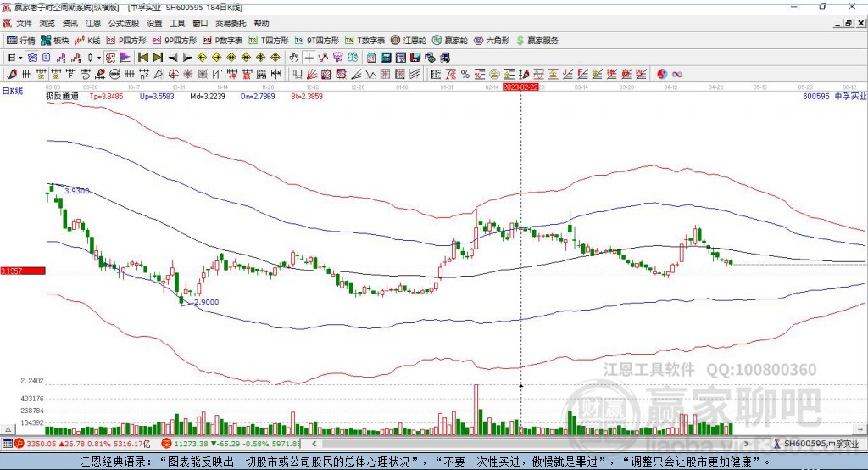The height and width of the screenshot is (470, 868).
Task: Open the 江恩 menu
Action: click(93, 23)
